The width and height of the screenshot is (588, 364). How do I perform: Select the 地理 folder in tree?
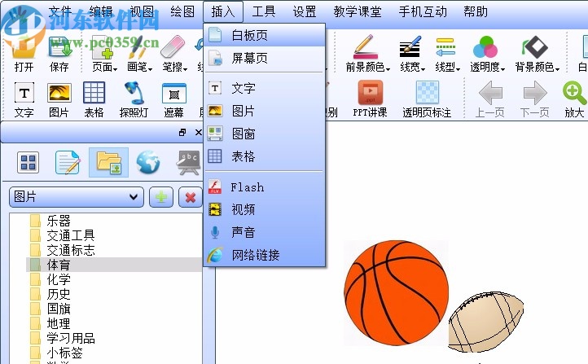tap(59, 323)
